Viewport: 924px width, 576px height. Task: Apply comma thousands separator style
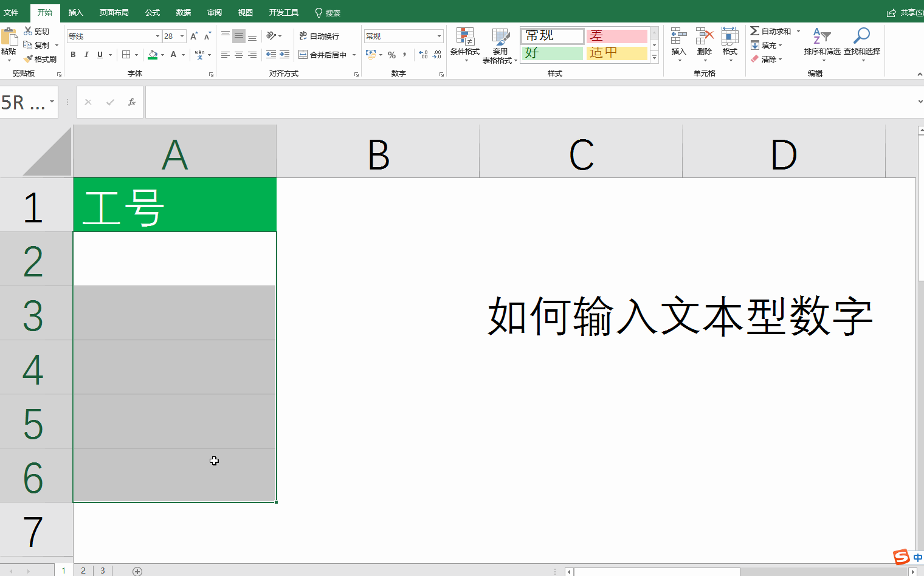(x=405, y=55)
